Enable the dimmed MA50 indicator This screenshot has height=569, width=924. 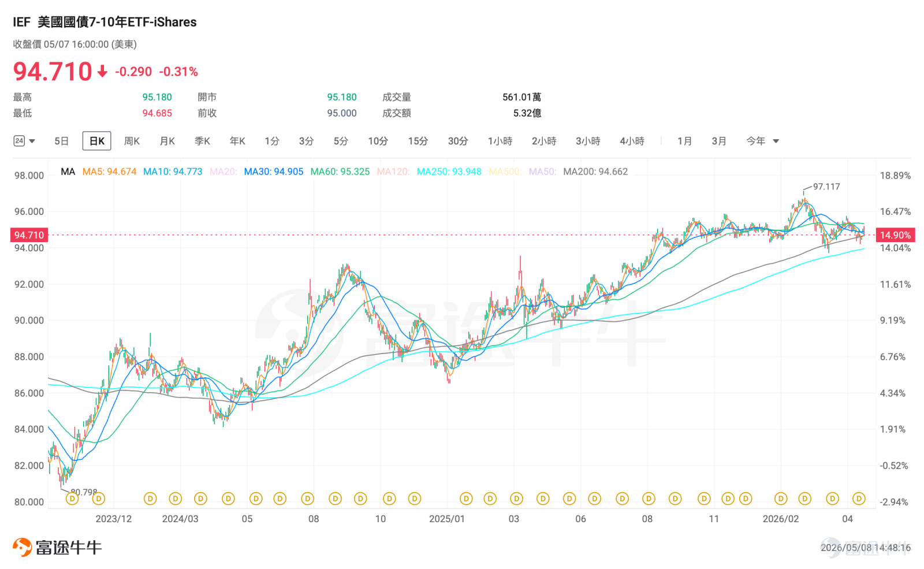click(x=542, y=172)
